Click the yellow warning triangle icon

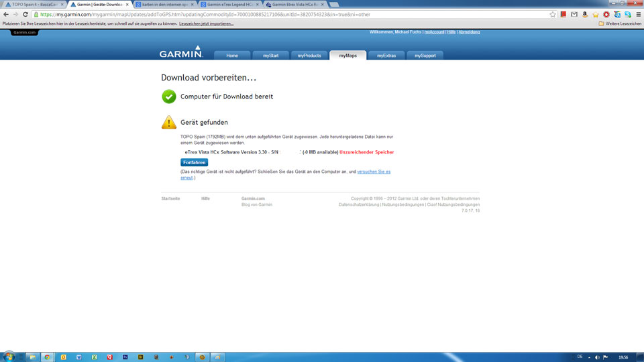pyautogui.click(x=169, y=122)
